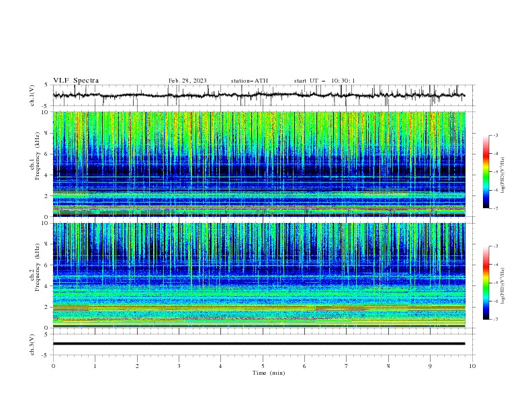The image size is (532, 411).
Task: Click the "station=ATH" label
Action: point(249,81)
